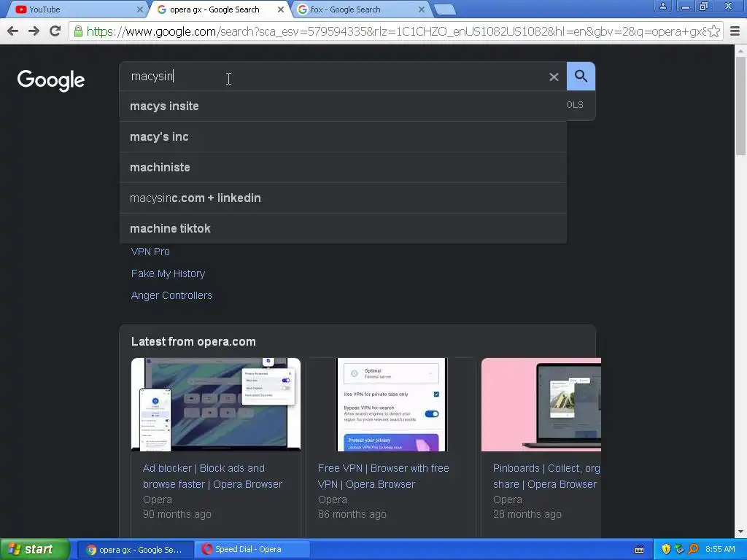Open a new tab with the new-tab button
This screenshot has width=747, height=560.
pyautogui.click(x=445, y=9)
